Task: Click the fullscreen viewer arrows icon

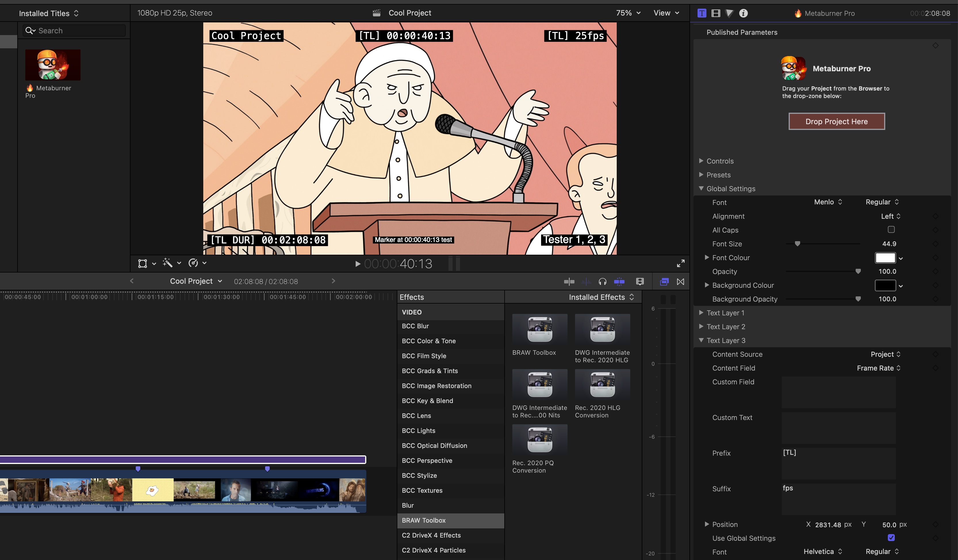Action: 681,263
